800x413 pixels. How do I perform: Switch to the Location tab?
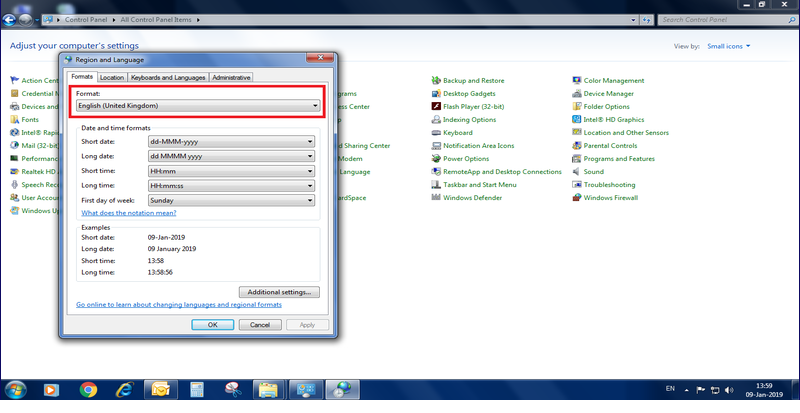click(112, 78)
